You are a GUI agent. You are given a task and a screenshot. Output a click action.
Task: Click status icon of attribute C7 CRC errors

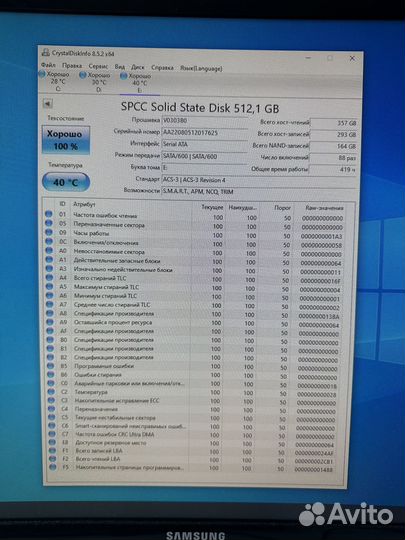tap(52, 434)
